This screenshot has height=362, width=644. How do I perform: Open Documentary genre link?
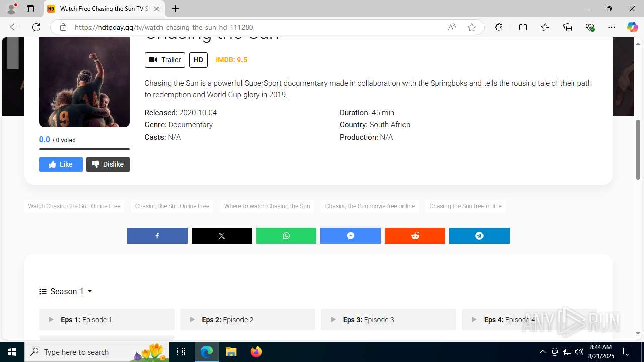point(190,125)
